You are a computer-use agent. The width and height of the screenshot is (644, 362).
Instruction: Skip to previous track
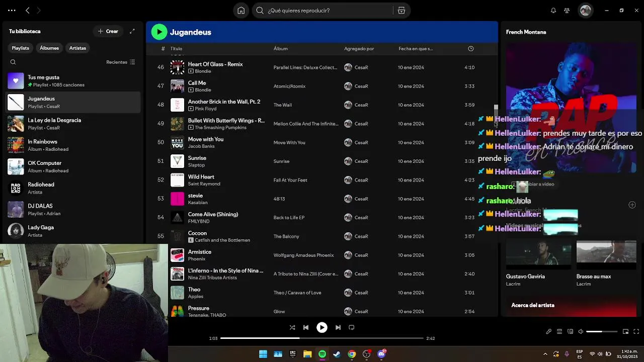[x=306, y=327]
